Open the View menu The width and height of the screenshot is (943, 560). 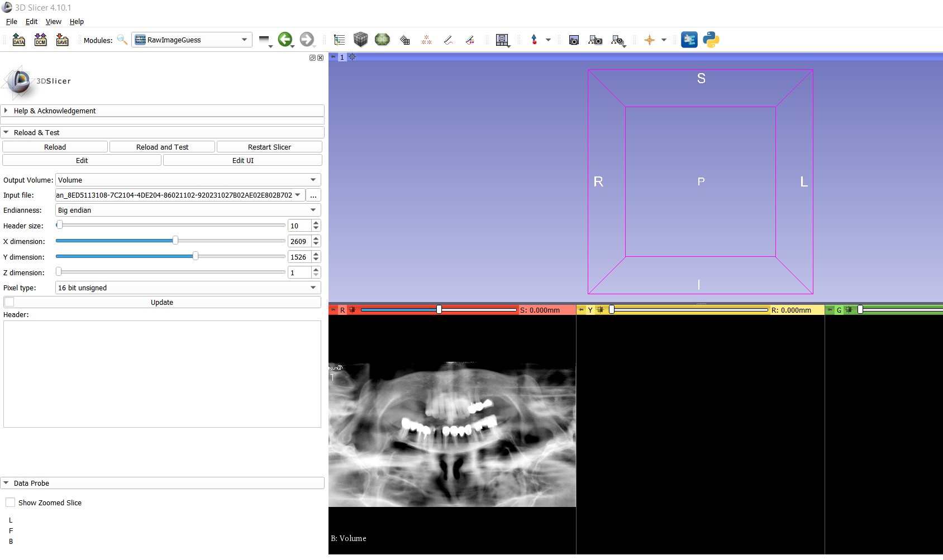coord(53,21)
